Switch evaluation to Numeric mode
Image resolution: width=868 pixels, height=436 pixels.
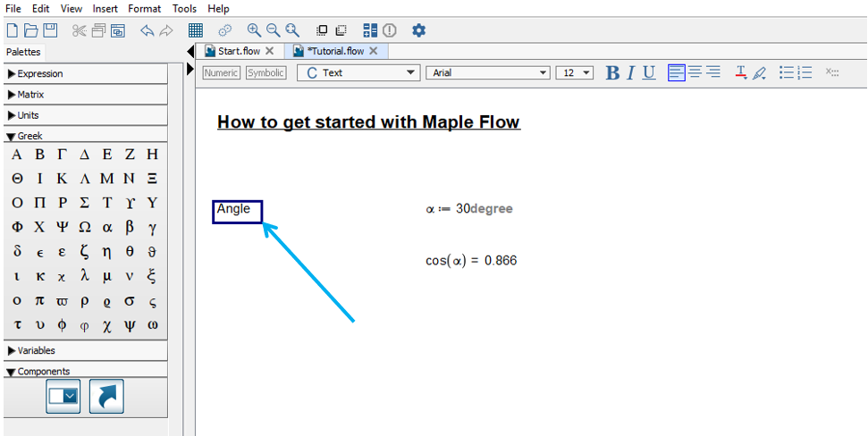222,73
